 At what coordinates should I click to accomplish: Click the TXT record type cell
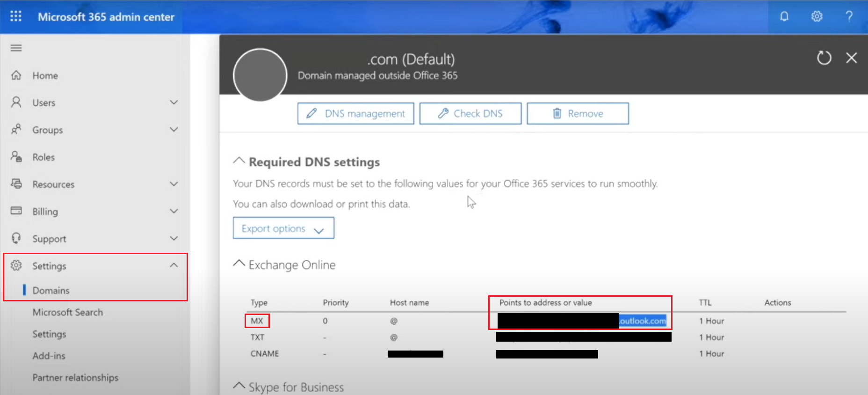(257, 337)
